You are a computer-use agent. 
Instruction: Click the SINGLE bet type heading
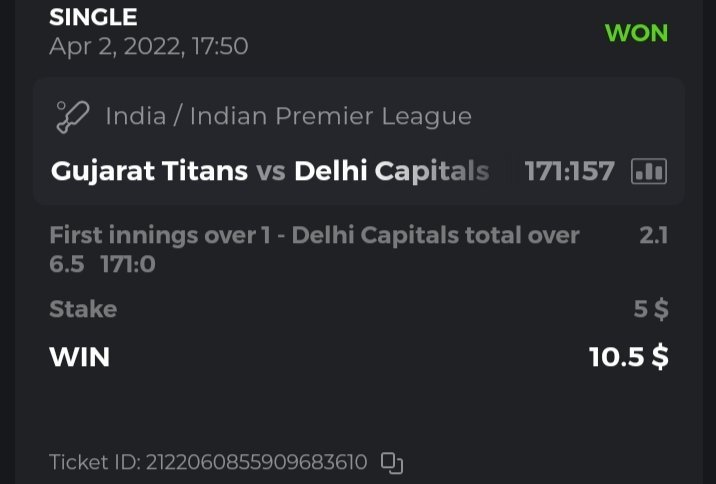coord(93,17)
